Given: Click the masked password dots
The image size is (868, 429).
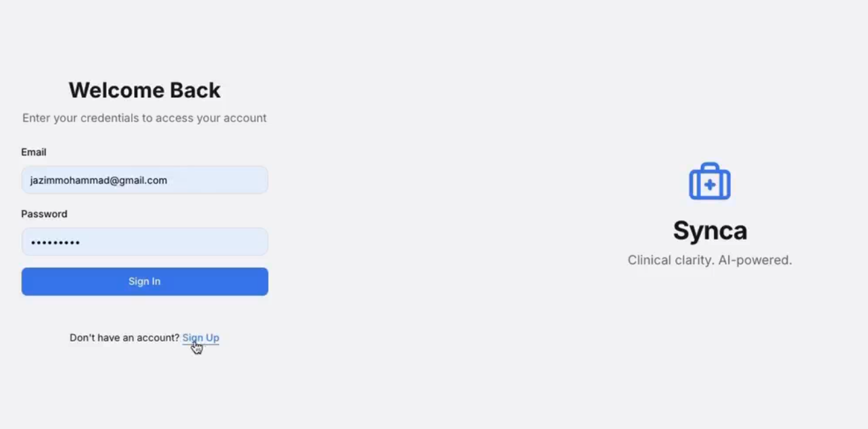Looking at the screenshot, I should tap(55, 242).
